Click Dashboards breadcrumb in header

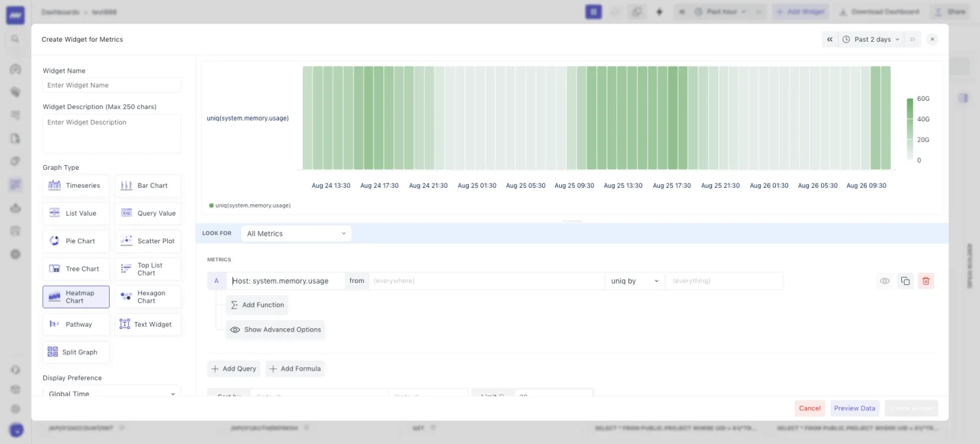(60, 12)
